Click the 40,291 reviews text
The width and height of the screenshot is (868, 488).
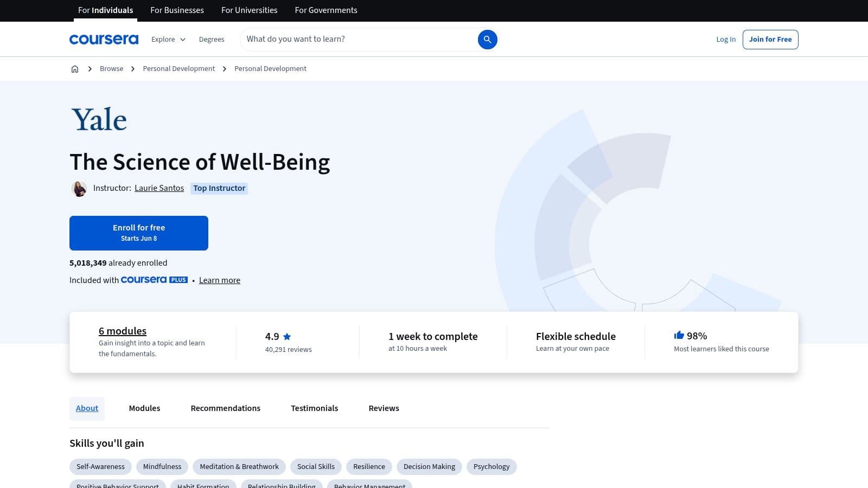tap(288, 350)
